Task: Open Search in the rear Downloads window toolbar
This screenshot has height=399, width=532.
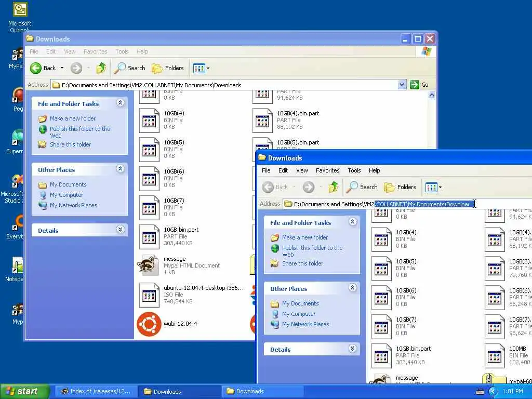Action: [x=129, y=68]
